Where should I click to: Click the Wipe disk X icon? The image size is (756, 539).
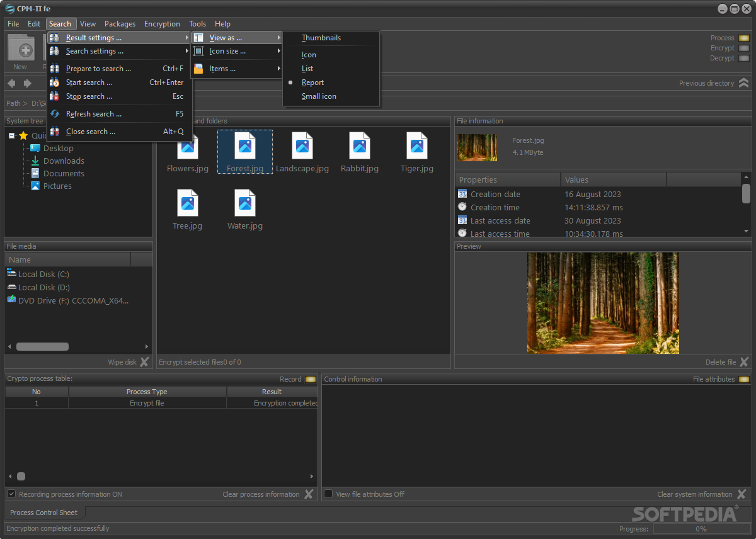(144, 362)
